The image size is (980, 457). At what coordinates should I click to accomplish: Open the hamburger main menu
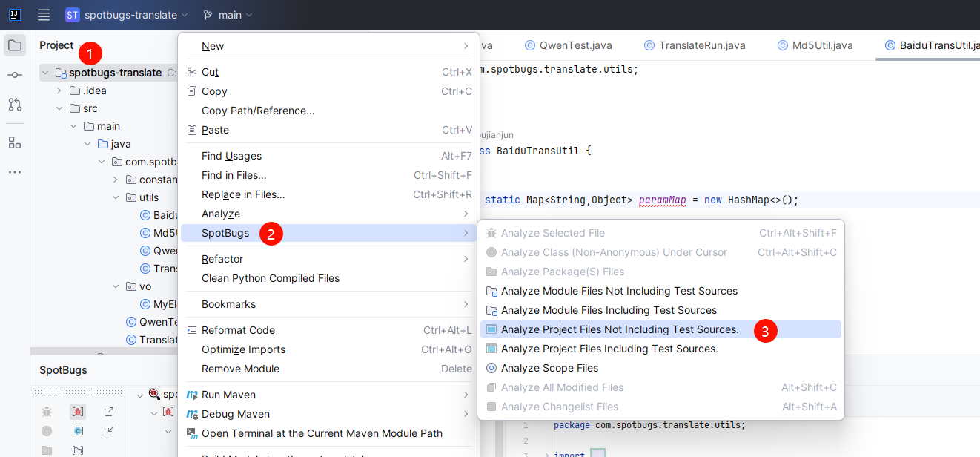tap(44, 15)
